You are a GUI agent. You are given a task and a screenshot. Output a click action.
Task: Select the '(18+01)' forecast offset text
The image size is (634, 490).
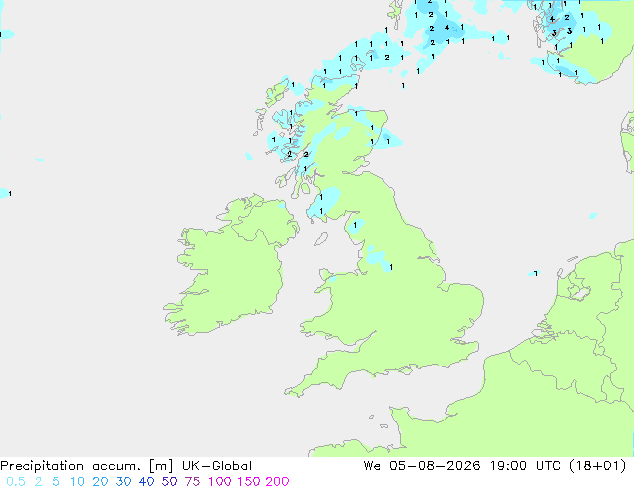click(x=597, y=466)
